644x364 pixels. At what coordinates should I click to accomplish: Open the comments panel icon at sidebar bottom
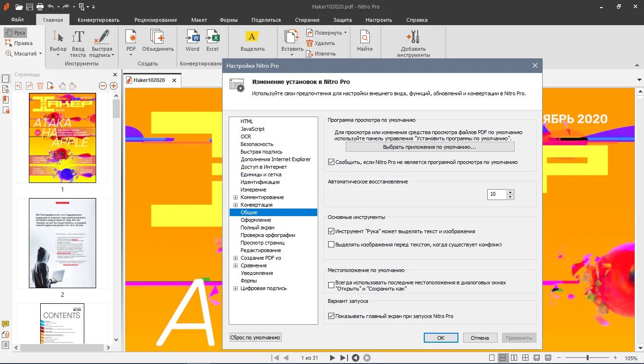tap(6, 324)
